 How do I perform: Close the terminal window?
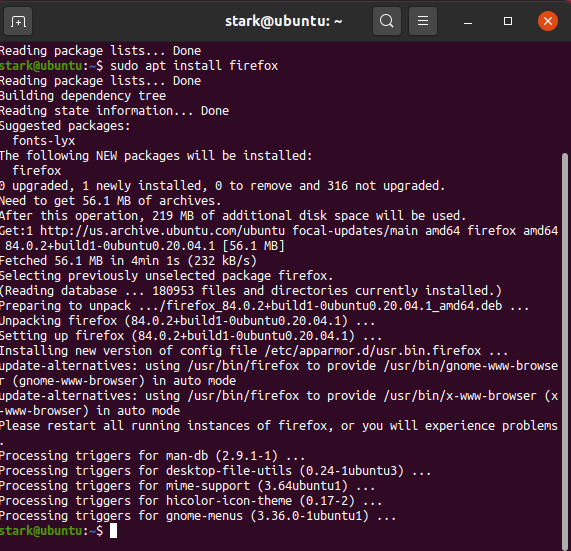548,21
